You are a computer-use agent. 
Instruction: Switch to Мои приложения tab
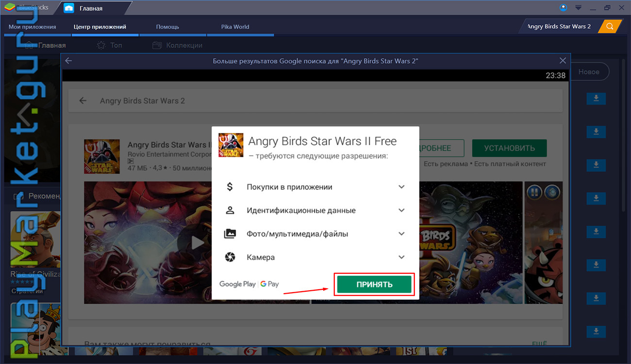point(33,27)
